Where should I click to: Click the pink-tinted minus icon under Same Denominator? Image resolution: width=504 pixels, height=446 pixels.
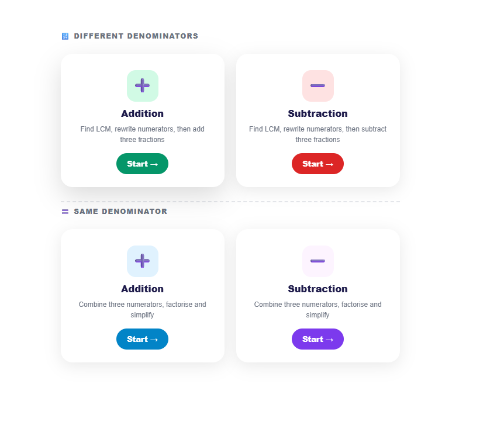[317, 261]
